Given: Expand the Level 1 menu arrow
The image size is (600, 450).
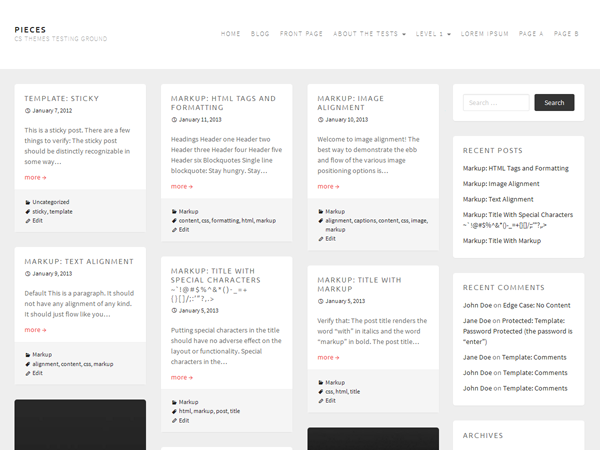Looking at the screenshot, I should pyautogui.click(x=449, y=34).
